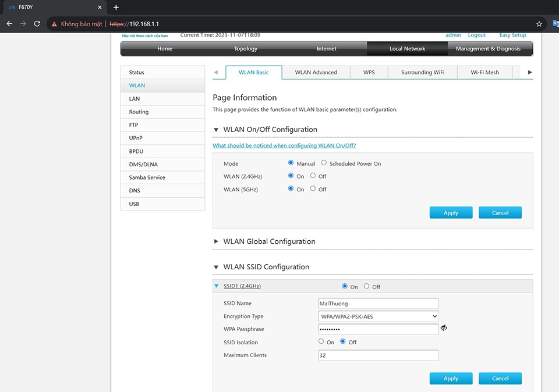The height and width of the screenshot is (392, 559).
Task: Open the Easy Setup link
Action: [x=512, y=35]
